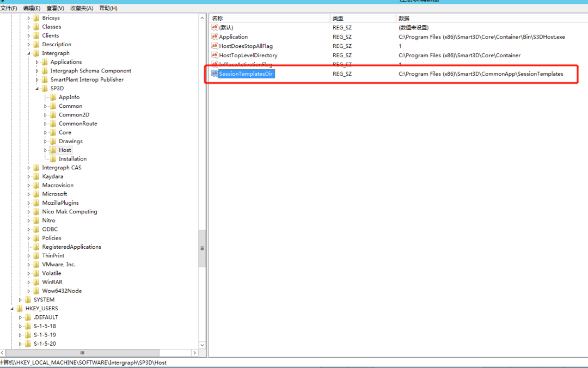Expand the Microsoft key arrow
588x368 pixels.
coord(28,194)
